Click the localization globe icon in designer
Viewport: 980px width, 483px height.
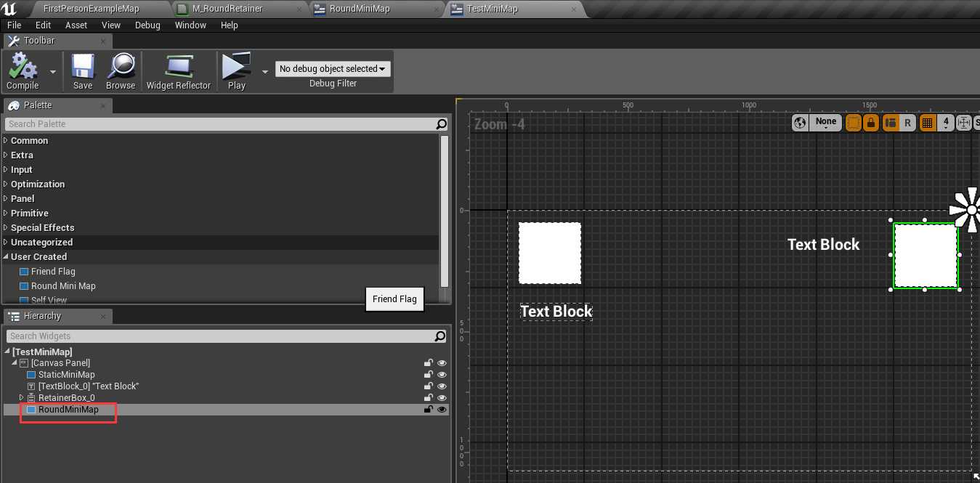(x=800, y=123)
